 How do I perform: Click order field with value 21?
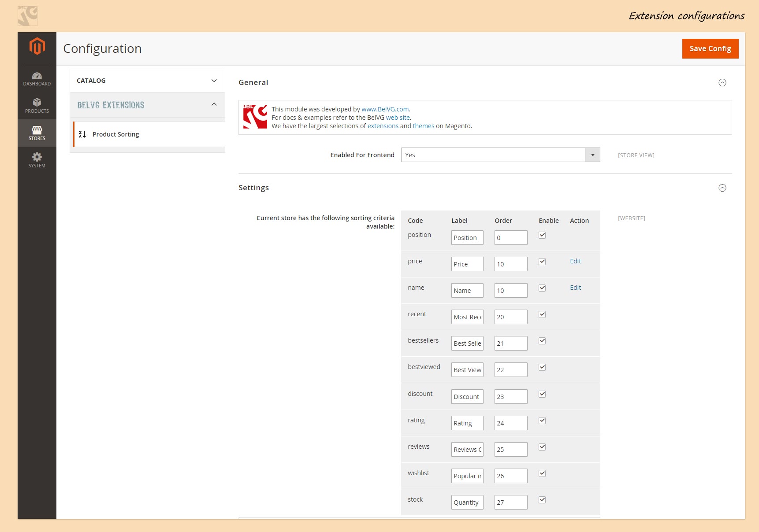pyautogui.click(x=511, y=344)
